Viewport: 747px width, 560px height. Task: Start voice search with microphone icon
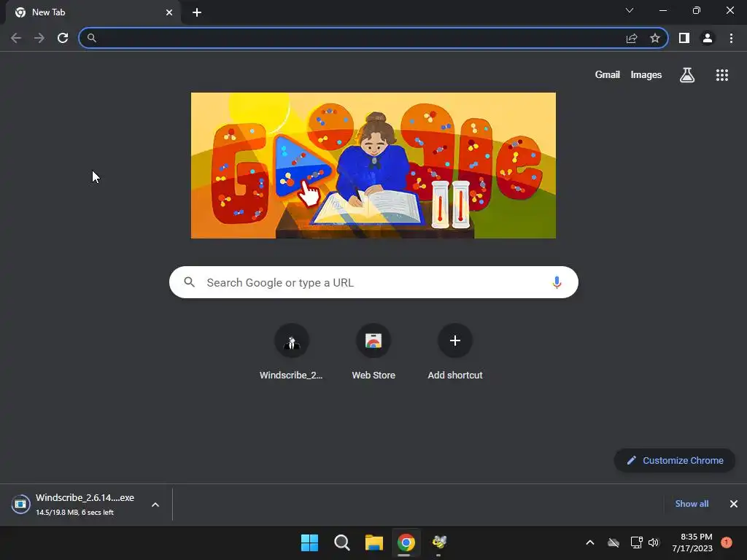[557, 282]
